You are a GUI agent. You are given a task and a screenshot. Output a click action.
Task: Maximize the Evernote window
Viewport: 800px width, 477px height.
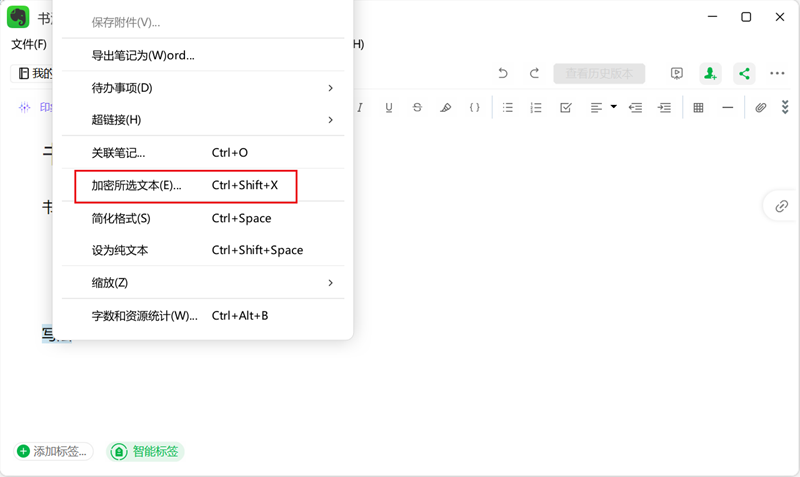[746, 17]
